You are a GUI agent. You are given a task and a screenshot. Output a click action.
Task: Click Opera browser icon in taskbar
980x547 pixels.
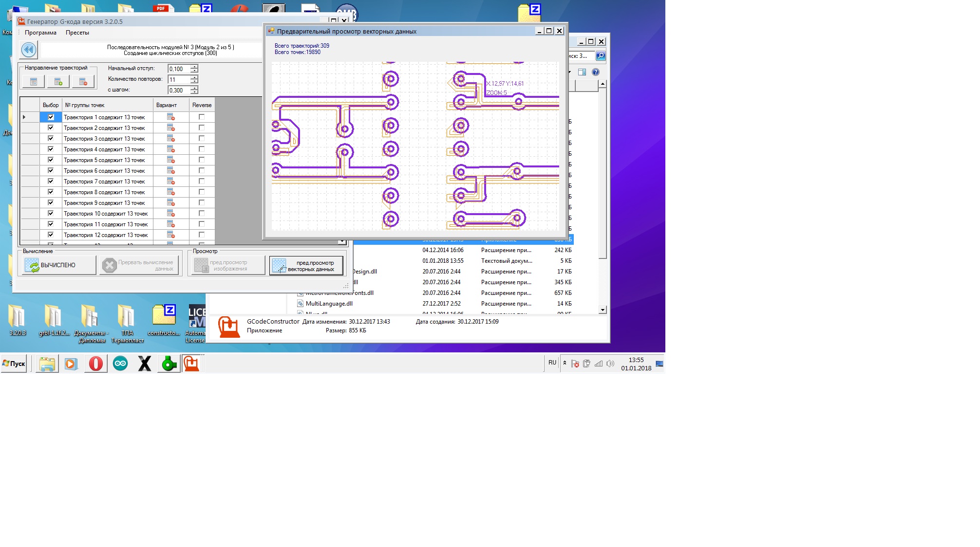tap(96, 364)
